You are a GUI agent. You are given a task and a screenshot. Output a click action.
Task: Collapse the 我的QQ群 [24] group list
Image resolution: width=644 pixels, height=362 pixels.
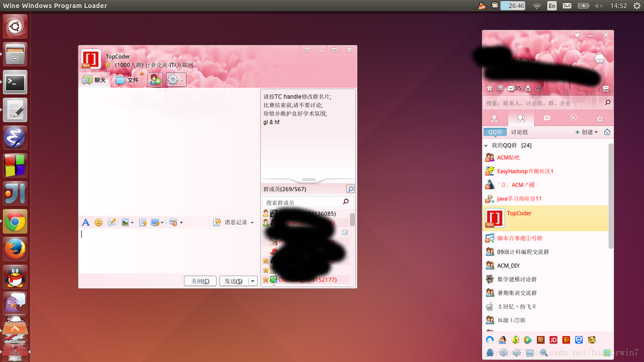[x=486, y=146]
